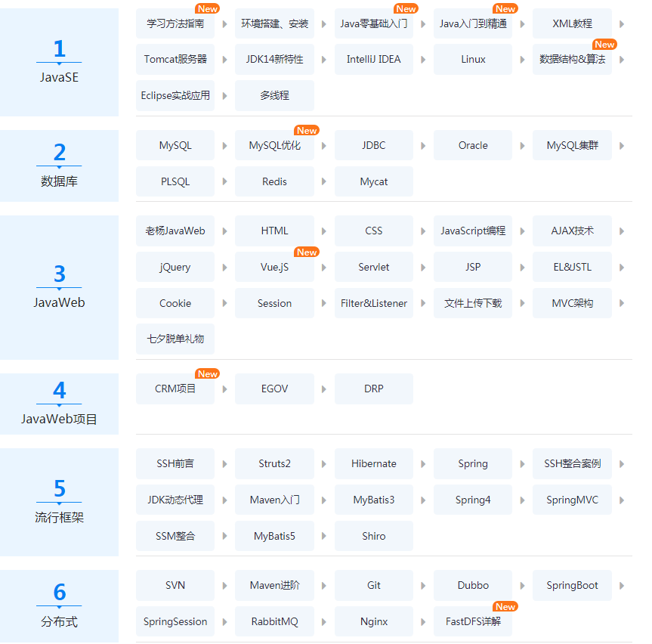Click the arrow after RabbitMQ tile
This screenshot has width=652, height=644.
pos(323,622)
